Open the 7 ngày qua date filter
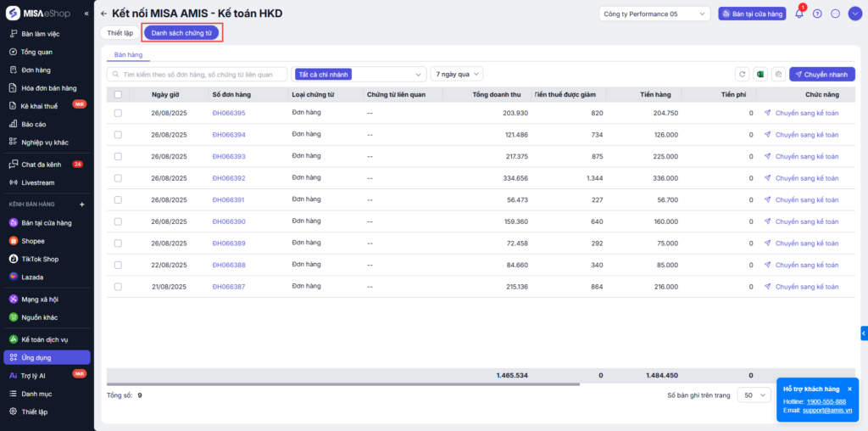The height and width of the screenshot is (431, 868). [x=456, y=75]
